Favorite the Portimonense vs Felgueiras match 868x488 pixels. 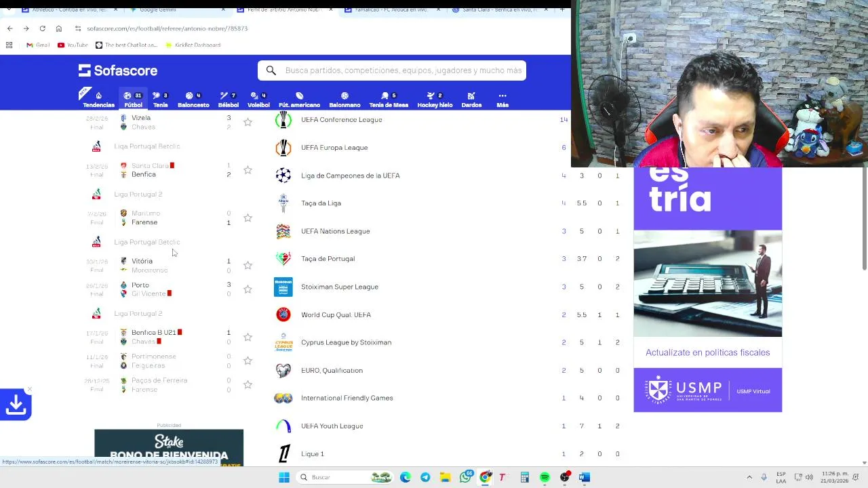[x=248, y=361]
